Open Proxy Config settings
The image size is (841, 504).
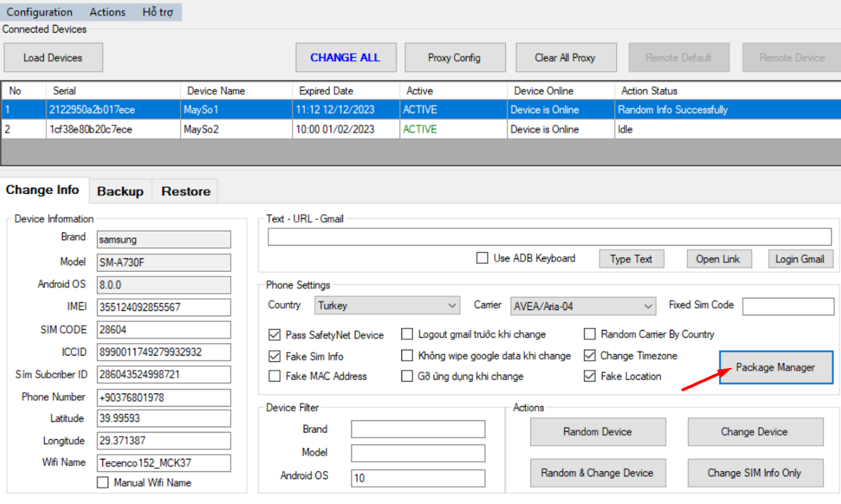[x=455, y=58]
